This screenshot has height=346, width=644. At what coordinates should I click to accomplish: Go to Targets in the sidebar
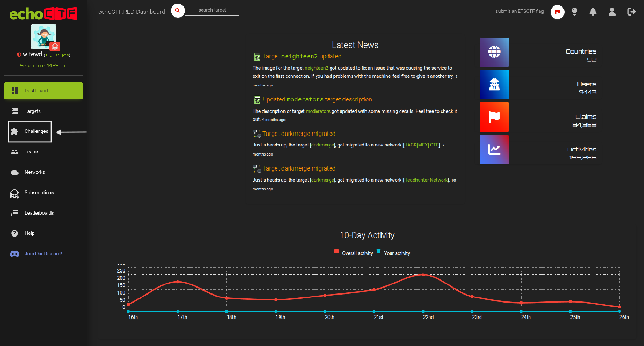point(32,111)
